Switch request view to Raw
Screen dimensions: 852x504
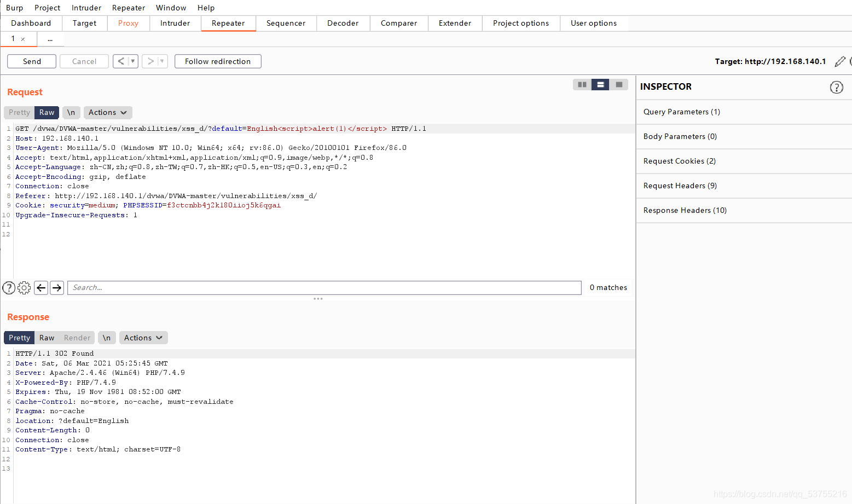47,112
